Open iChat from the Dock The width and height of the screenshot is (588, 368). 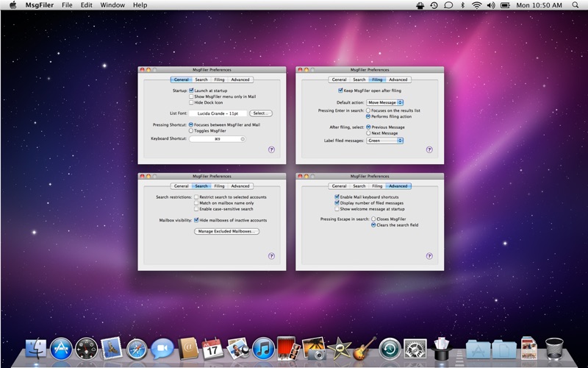coord(162,348)
